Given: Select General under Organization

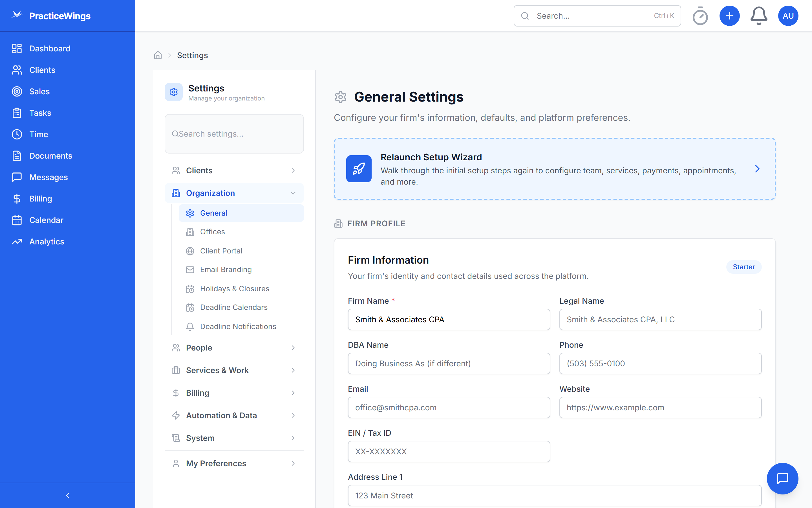Looking at the screenshot, I should tap(241, 213).
